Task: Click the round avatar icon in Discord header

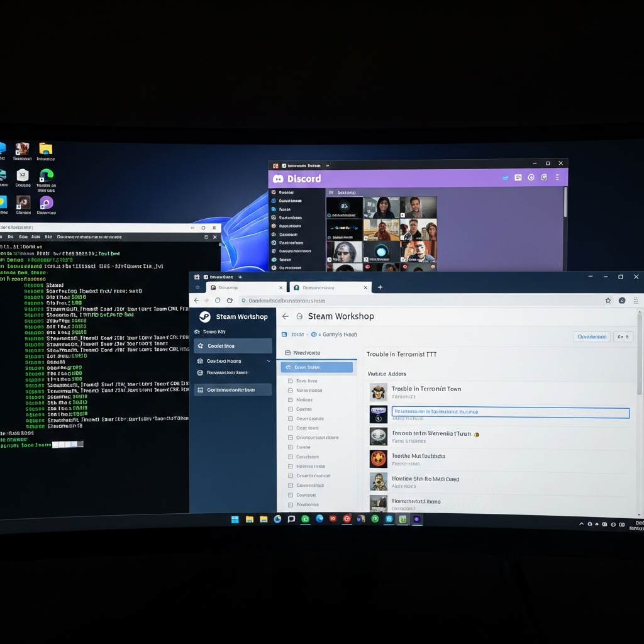Action: (544, 177)
